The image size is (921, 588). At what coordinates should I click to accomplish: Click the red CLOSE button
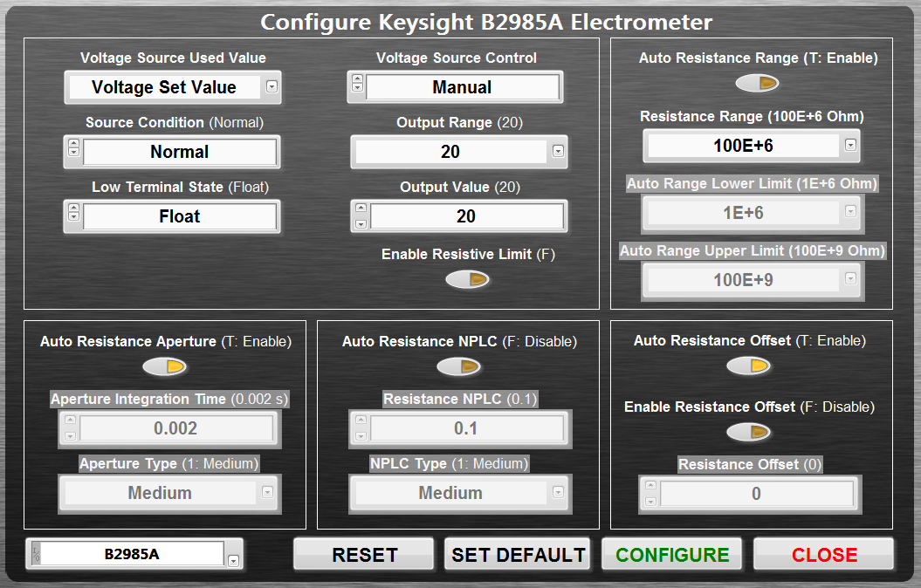[x=824, y=555]
